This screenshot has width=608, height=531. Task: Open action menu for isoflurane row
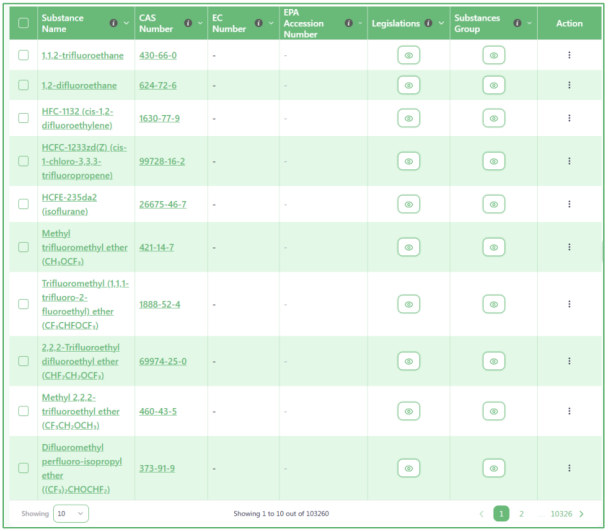click(x=569, y=204)
